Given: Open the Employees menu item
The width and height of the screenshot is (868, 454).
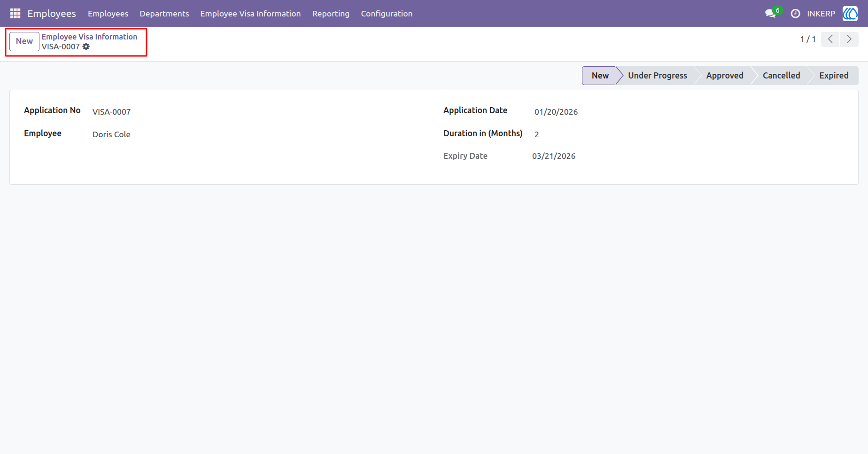Looking at the screenshot, I should coord(108,14).
